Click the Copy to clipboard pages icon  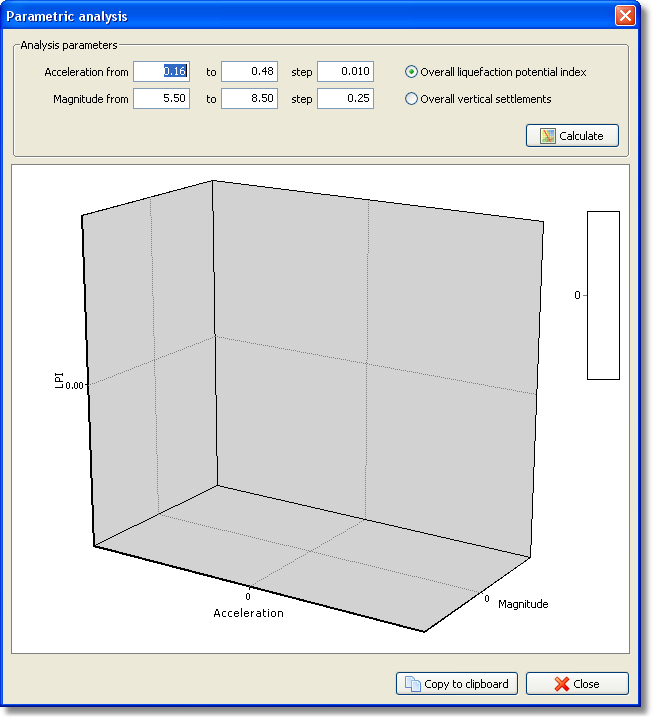pos(412,684)
